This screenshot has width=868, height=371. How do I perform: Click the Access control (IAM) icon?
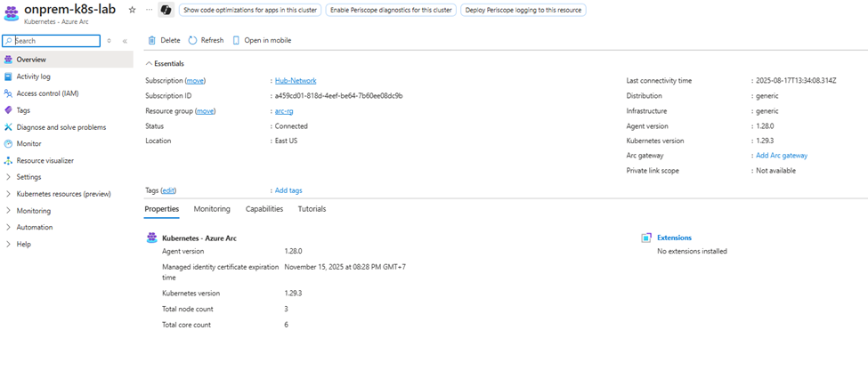[x=8, y=93]
